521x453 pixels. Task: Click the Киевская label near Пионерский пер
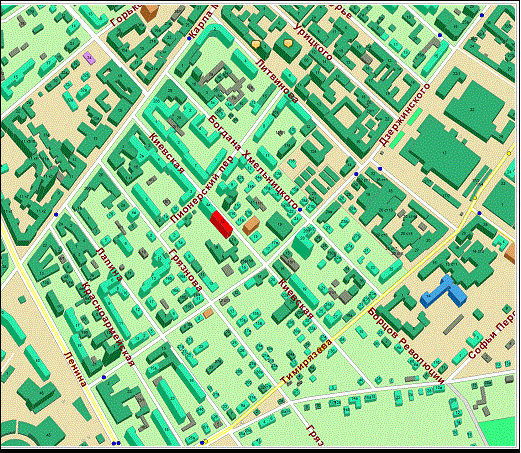[x=167, y=153]
